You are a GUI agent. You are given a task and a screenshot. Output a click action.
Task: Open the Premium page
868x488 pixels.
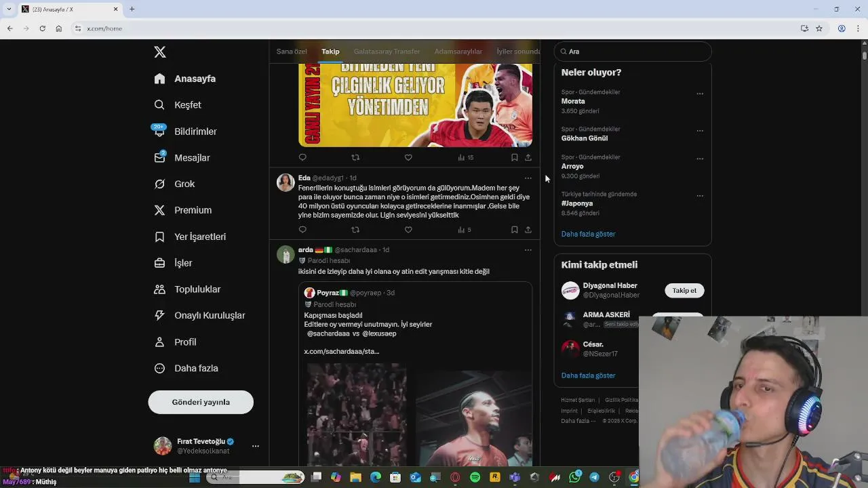click(x=183, y=210)
